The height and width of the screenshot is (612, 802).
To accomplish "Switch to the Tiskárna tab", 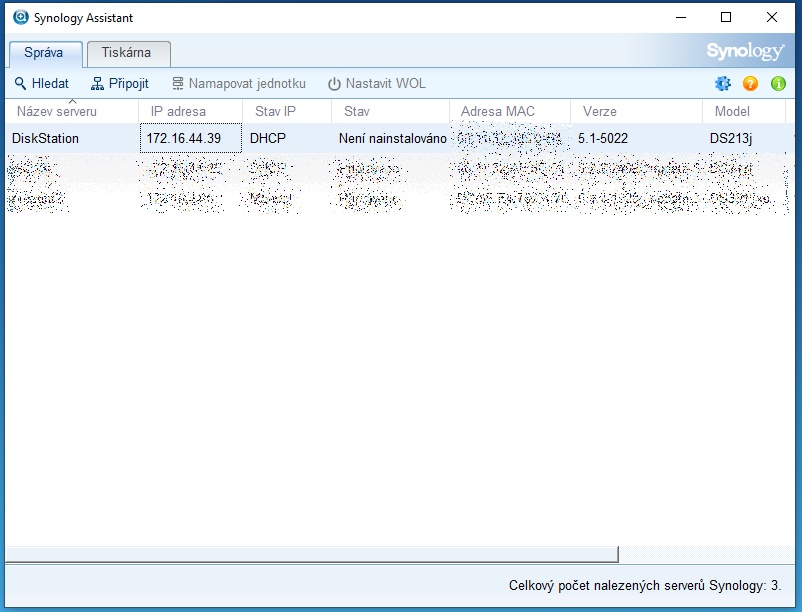I will pyautogui.click(x=127, y=53).
